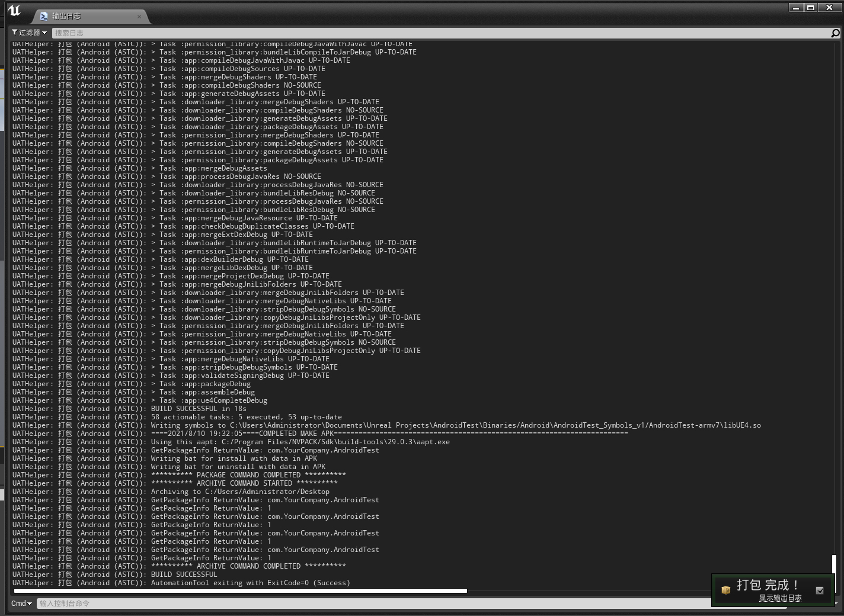Click the 显示输出日志 link in notification
Viewport: 844px width, 616px height.
click(780, 598)
